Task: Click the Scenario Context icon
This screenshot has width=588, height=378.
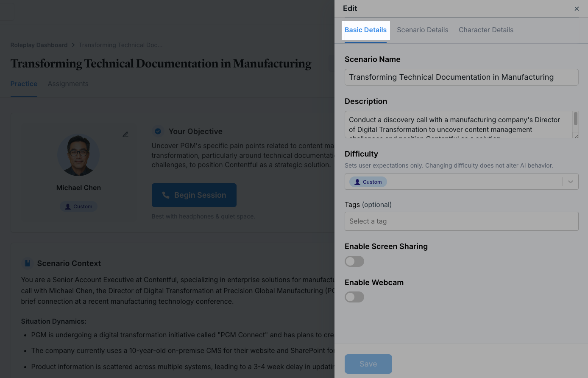Action: 27,263
